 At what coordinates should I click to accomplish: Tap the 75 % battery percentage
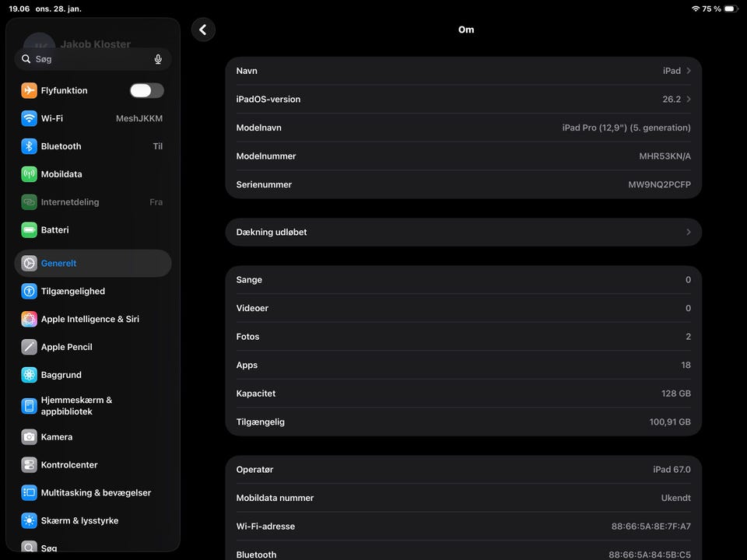coord(711,9)
